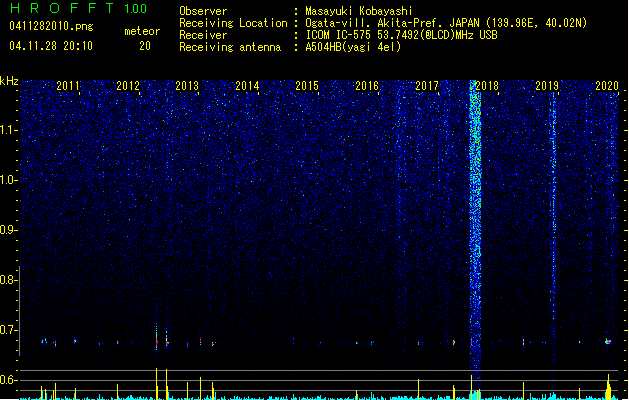Select the location text Ogata-vill. Akita-Pref. JAPAN
The height and width of the screenshot is (400, 629).
coord(392,23)
